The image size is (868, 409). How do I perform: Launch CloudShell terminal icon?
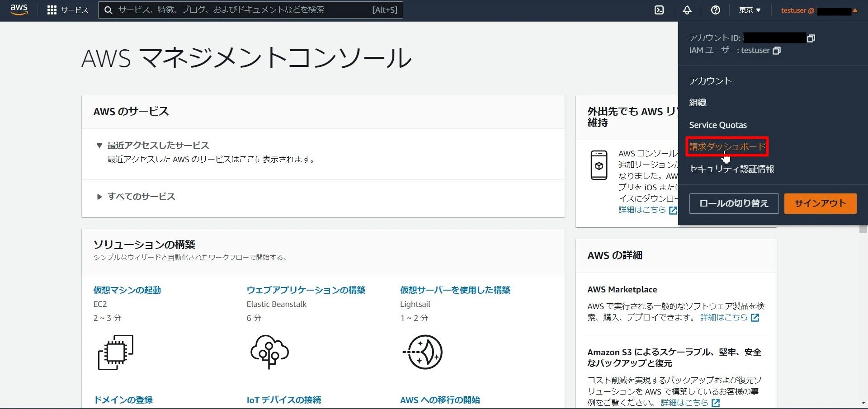[x=659, y=10]
